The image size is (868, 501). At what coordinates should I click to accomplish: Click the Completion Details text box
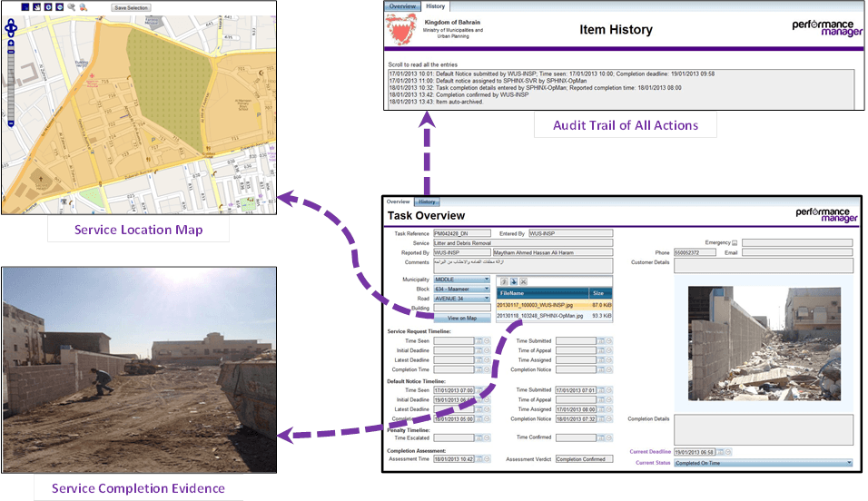[x=764, y=429]
